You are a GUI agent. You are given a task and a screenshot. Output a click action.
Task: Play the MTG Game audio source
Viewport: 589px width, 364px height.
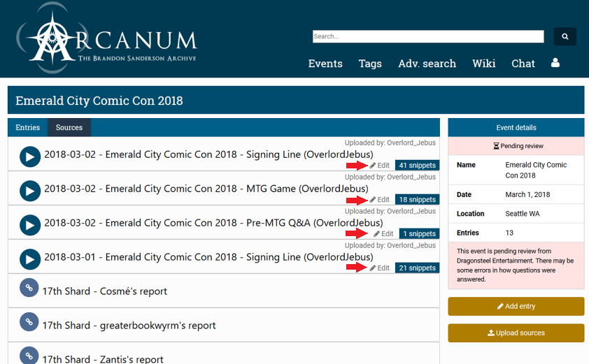point(30,191)
